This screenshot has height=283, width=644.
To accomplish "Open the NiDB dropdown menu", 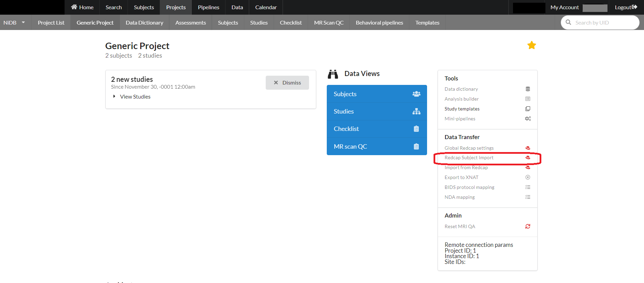I will click(14, 23).
